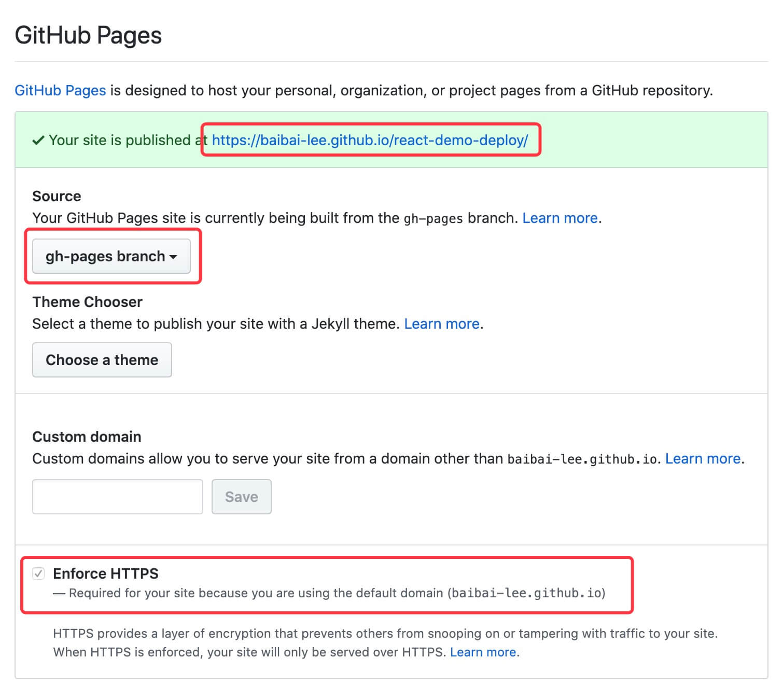Click Learn more in the Source section
Screen dimensions: 783x700
click(x=560, y=218)
